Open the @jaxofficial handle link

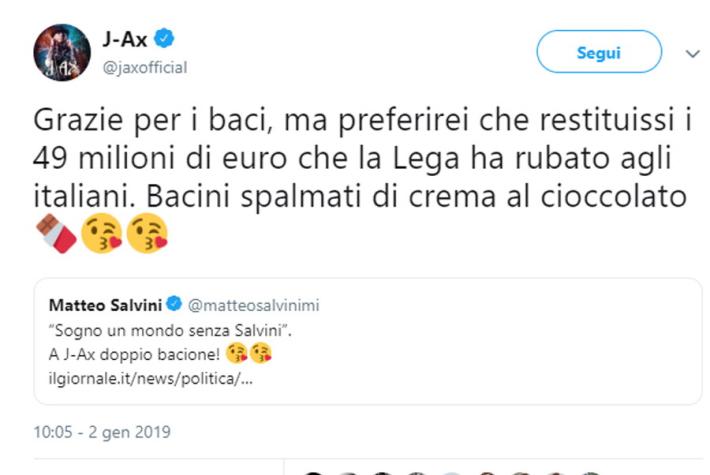pos(144,67)
